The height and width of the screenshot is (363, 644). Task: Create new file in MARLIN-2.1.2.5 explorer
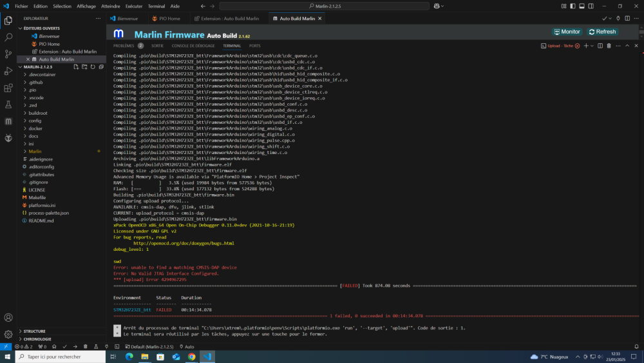(76, 66)
